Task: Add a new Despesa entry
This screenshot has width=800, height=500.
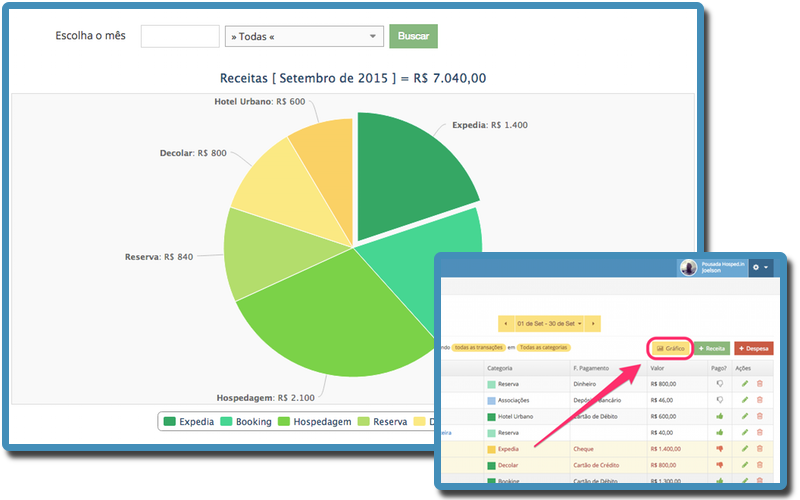Action: point(753,348)
